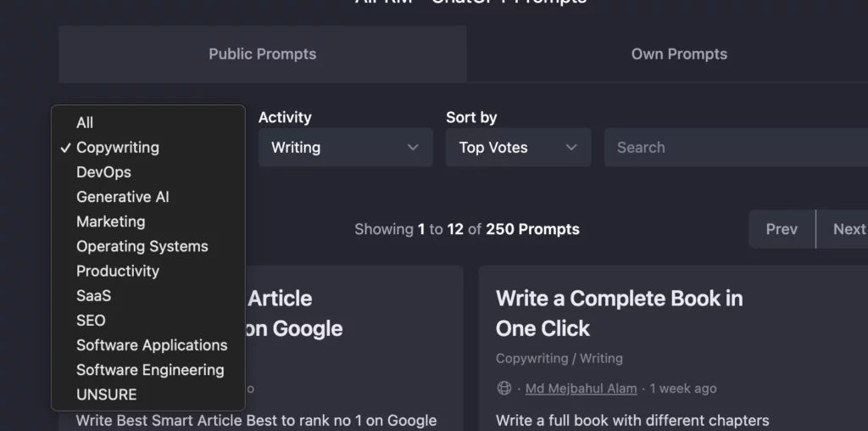
Task: Open the Md Mejbahul Alam author link
Action: pyautogui.click(x=581, y=389)
